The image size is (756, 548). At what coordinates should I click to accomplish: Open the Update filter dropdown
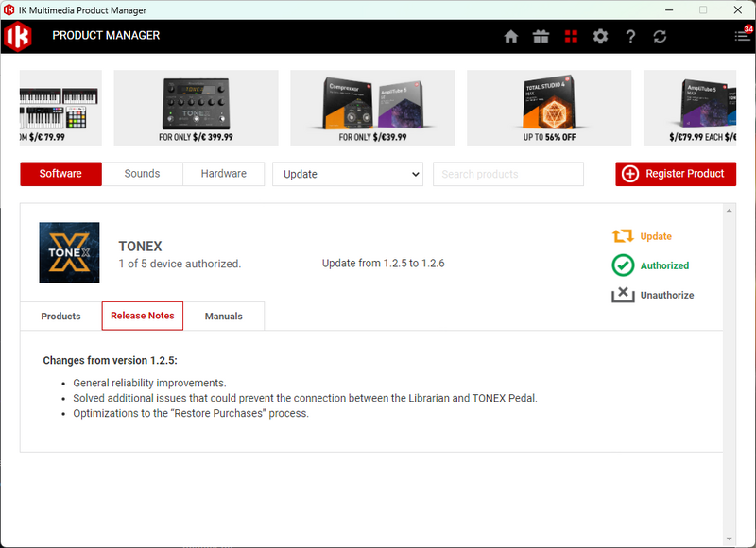348,174
